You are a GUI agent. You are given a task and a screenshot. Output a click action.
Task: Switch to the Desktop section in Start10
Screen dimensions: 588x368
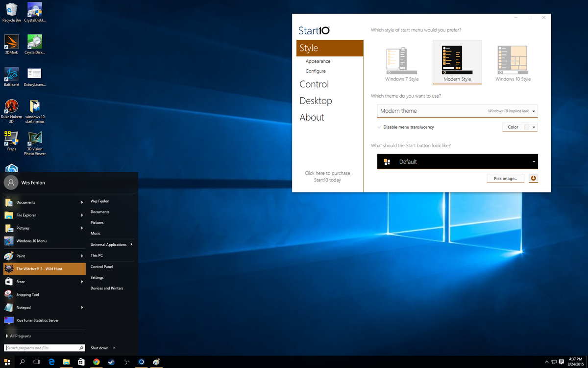tap(316, 101)
